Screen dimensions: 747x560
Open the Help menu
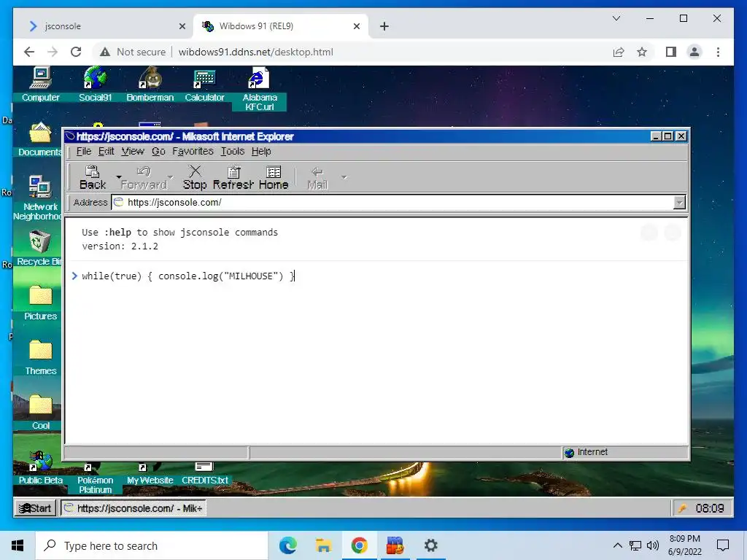[x=261, y=152]
